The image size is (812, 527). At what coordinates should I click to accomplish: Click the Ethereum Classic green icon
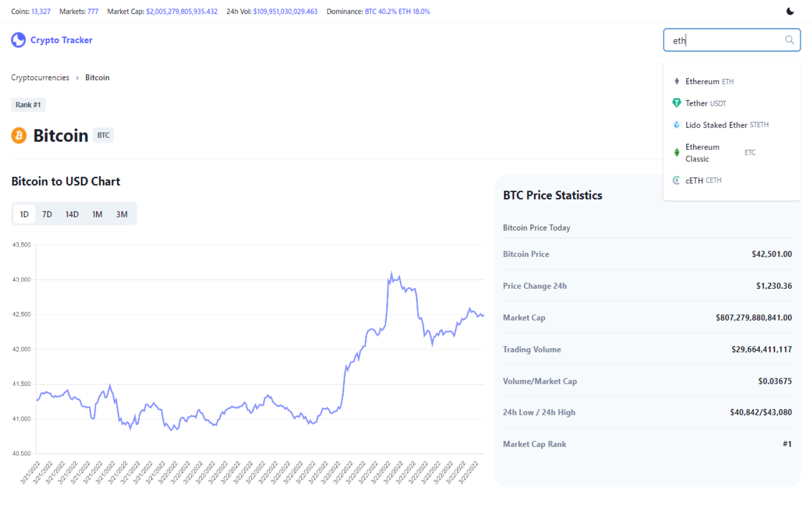tap(677, 153)
